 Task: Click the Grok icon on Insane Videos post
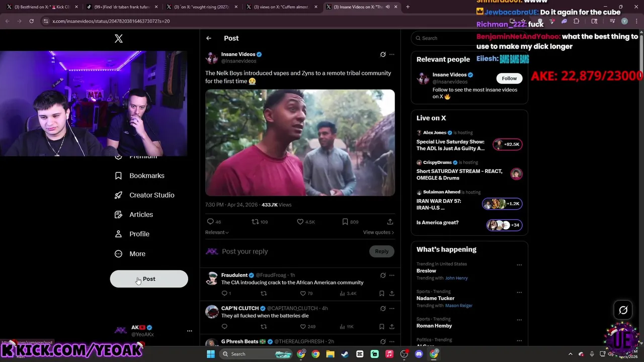point(383,54)
